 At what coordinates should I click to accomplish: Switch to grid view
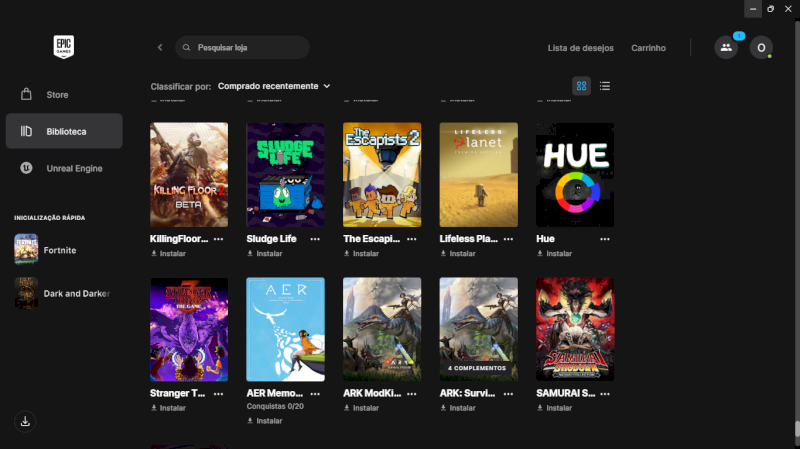581,86
